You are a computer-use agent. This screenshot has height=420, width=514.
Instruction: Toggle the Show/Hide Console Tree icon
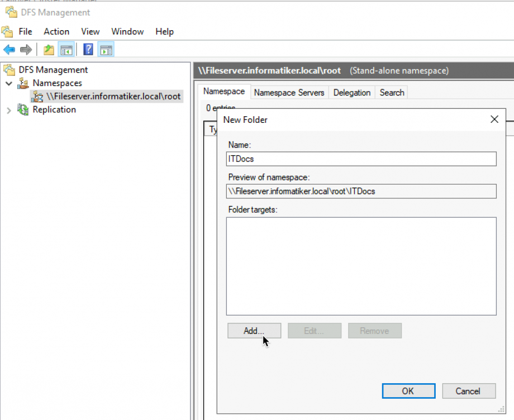(x=66, y=49)
